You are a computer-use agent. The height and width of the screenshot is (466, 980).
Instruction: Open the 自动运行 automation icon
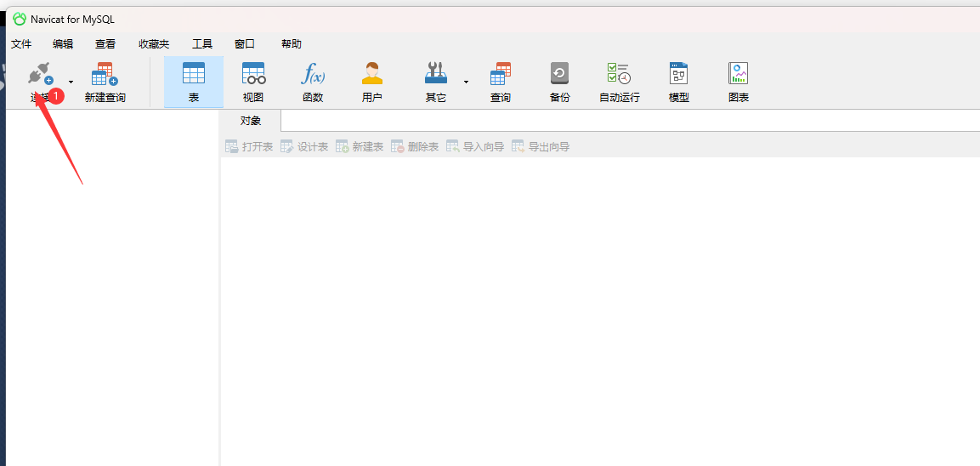619,73
